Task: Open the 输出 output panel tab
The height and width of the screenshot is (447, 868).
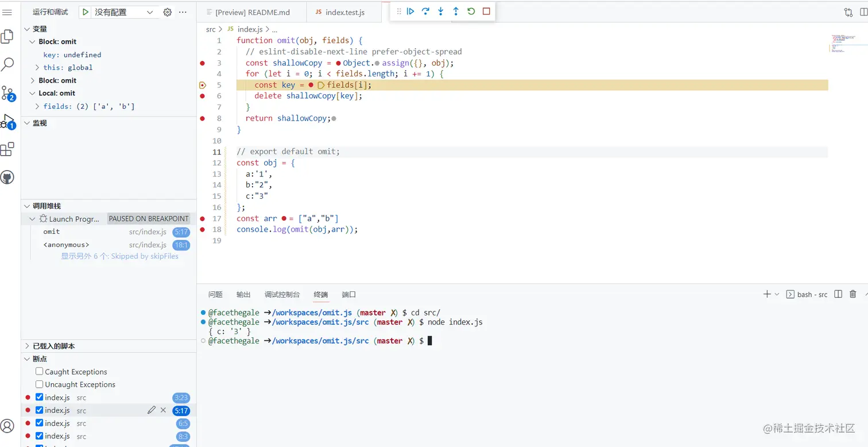Action: tap(243, 294)
